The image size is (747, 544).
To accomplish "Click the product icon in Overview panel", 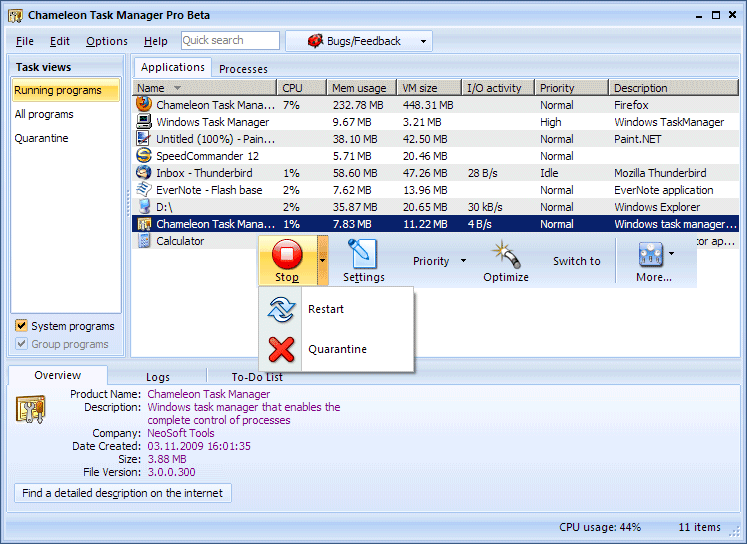I will click(x=30, y=409).
